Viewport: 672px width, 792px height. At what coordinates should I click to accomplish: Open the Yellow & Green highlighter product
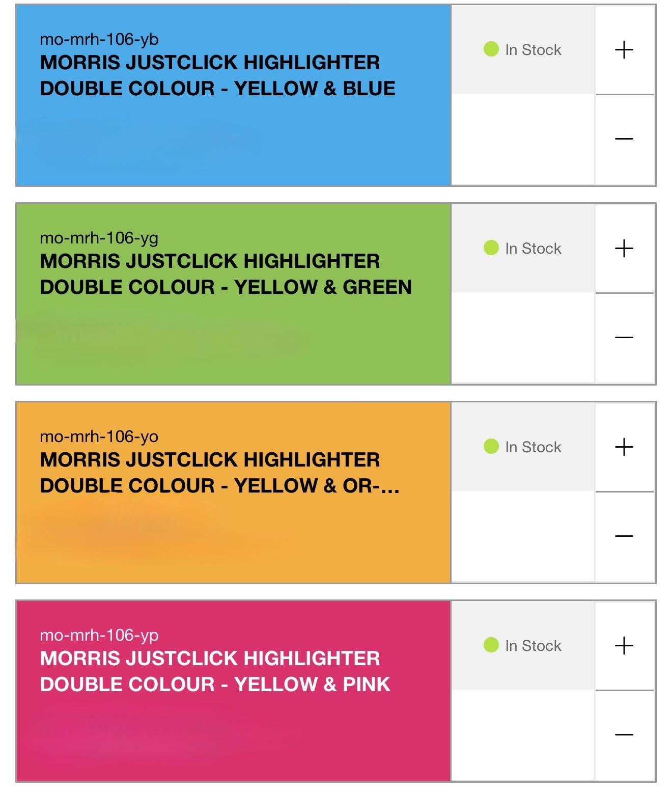coord(226,274)
